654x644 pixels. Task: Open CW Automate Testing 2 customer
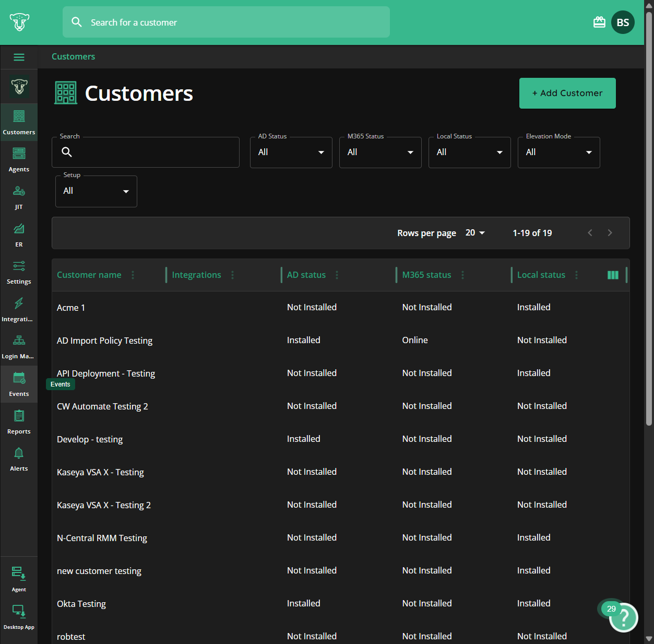[341, 406]
